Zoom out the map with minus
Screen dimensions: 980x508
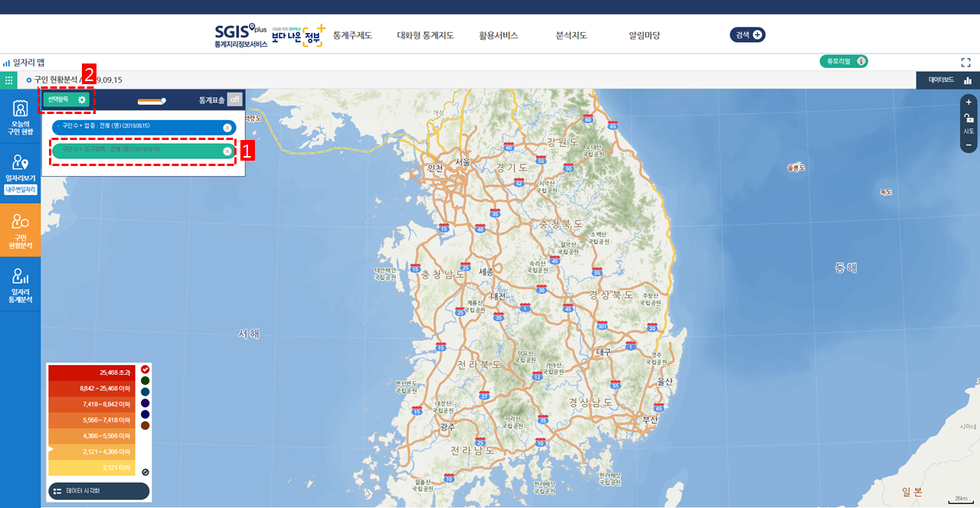coord(969,145)
